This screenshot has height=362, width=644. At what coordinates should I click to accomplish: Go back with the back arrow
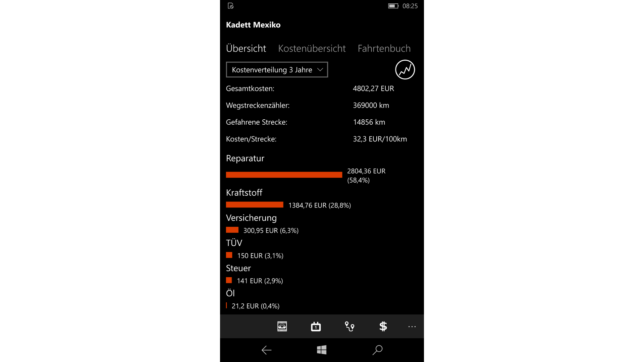point(266,350)
